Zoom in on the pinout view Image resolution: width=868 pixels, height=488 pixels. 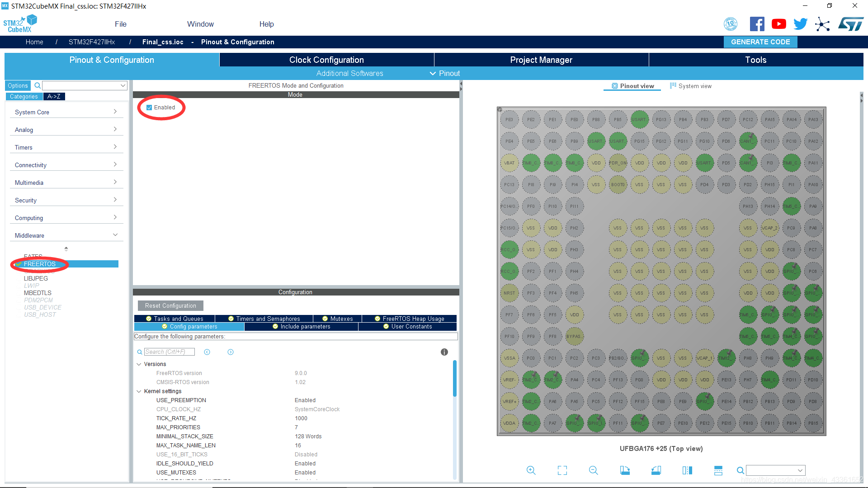tap(531, 470)
